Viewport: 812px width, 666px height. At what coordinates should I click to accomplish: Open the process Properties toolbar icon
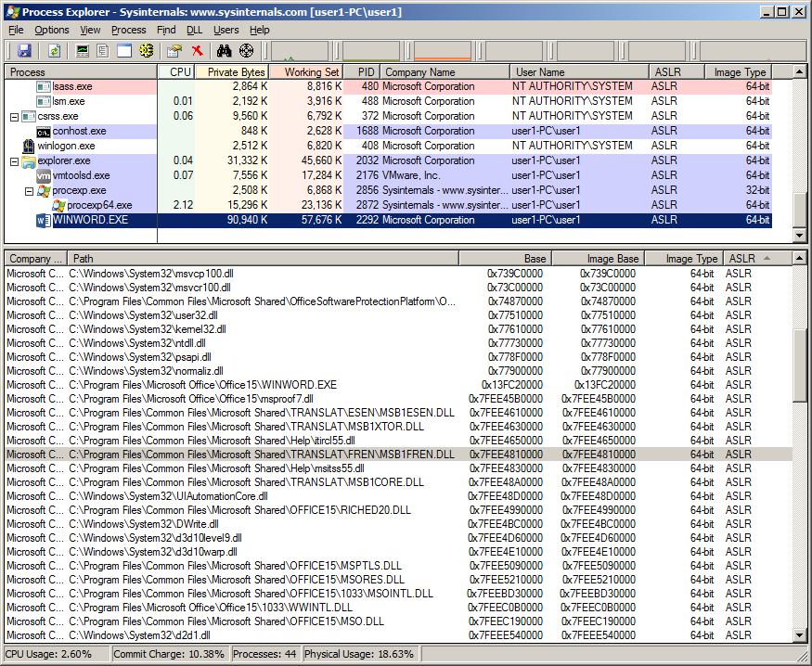tap(174, 51)
